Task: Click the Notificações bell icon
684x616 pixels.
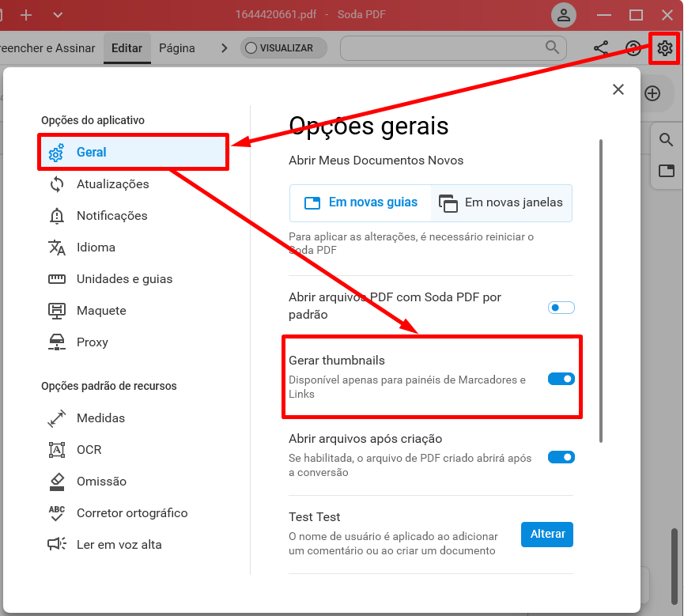Action: [57, 216]
